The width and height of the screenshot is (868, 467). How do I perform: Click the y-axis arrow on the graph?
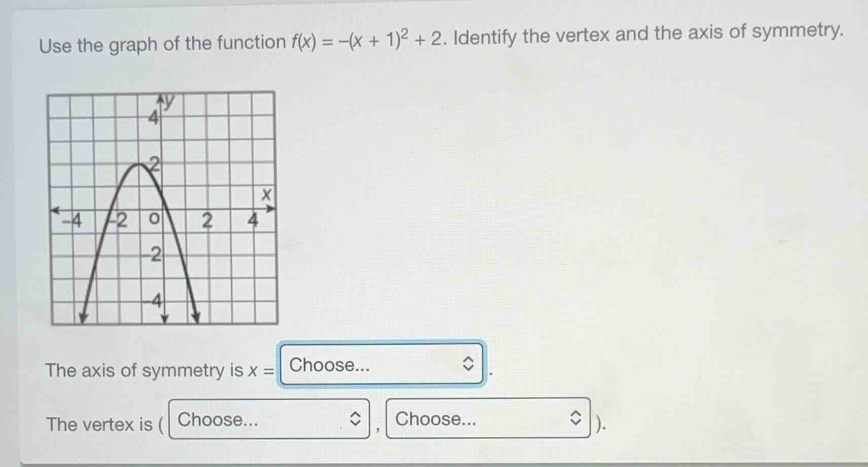click(161, 96)
